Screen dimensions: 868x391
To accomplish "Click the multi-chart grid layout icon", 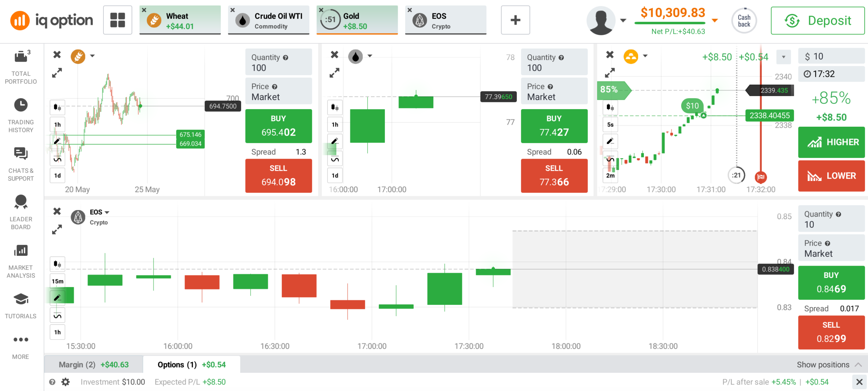I will (x=118, y=20).
